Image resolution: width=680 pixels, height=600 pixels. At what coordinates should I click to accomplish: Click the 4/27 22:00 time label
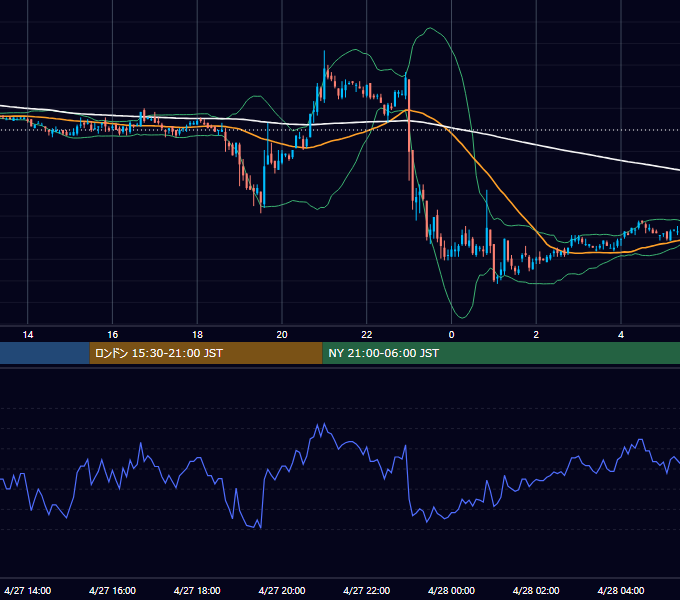(x=367, y=591)
